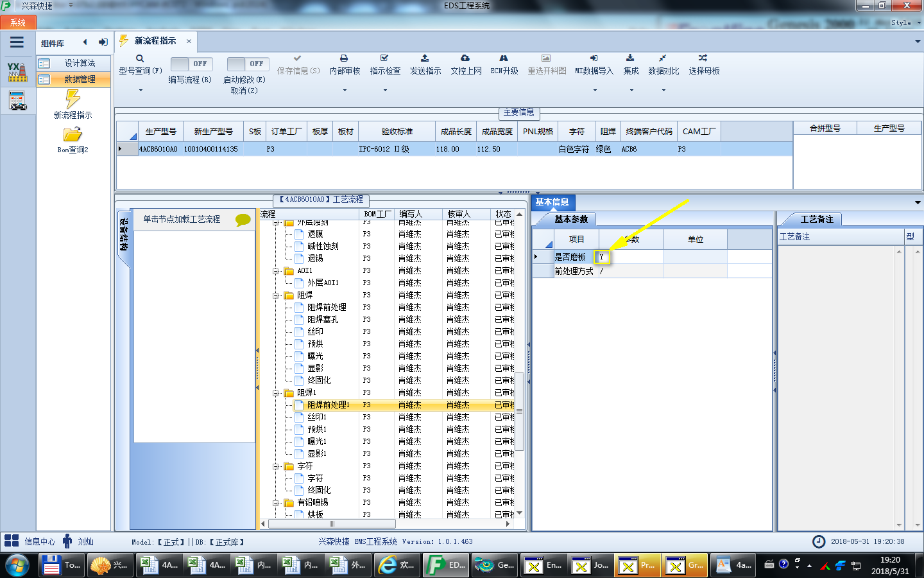Click the 合拼型号 column header
The height and width of the screenshot is (578, 924).
point(825,128)
